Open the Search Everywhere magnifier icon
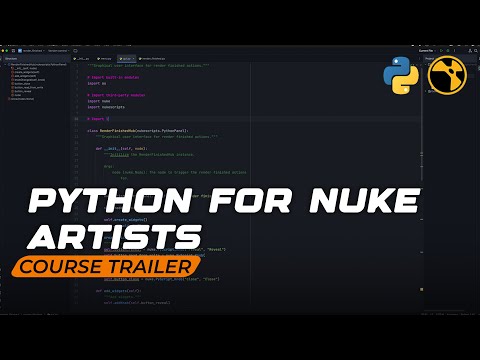 [x=476, y=51]
